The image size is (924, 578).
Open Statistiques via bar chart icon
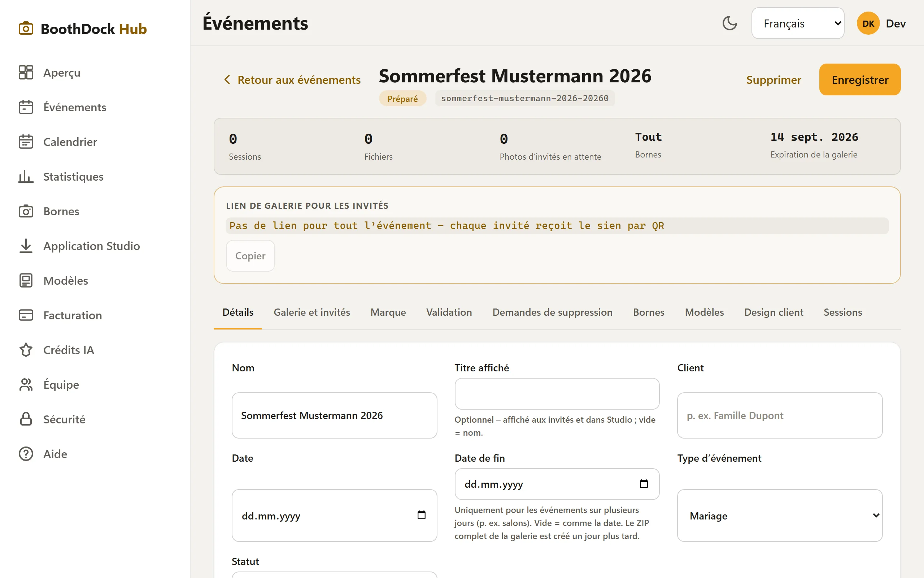click(x=26, y=176)
